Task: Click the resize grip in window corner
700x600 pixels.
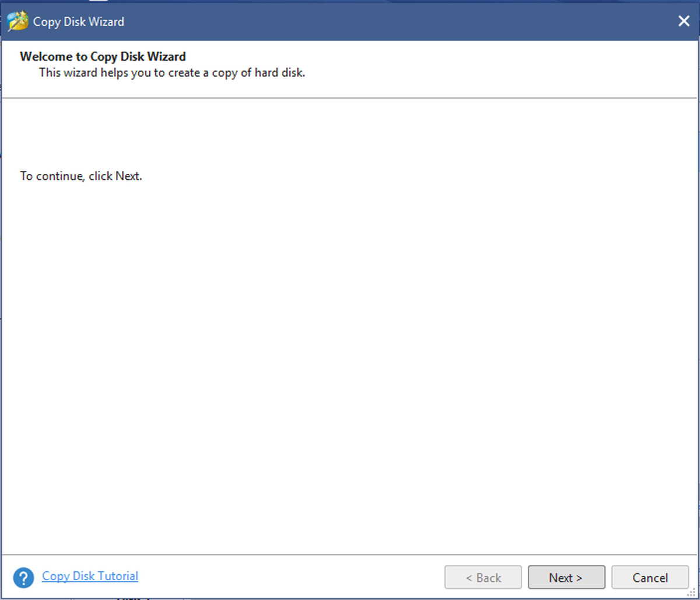Action: pyautogui.click(x=691, y=592)
